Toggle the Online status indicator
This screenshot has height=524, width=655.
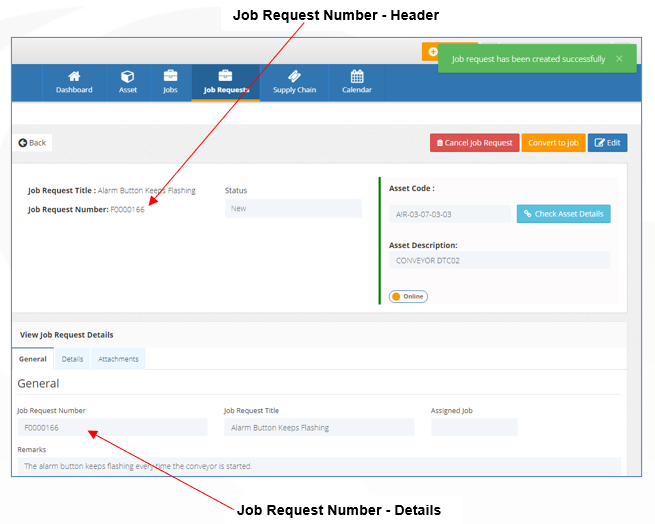click(x=408, y=296)
